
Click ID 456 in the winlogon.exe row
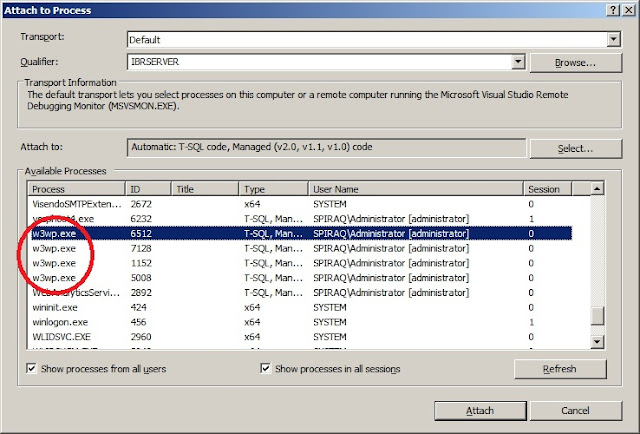click(138, 322)
